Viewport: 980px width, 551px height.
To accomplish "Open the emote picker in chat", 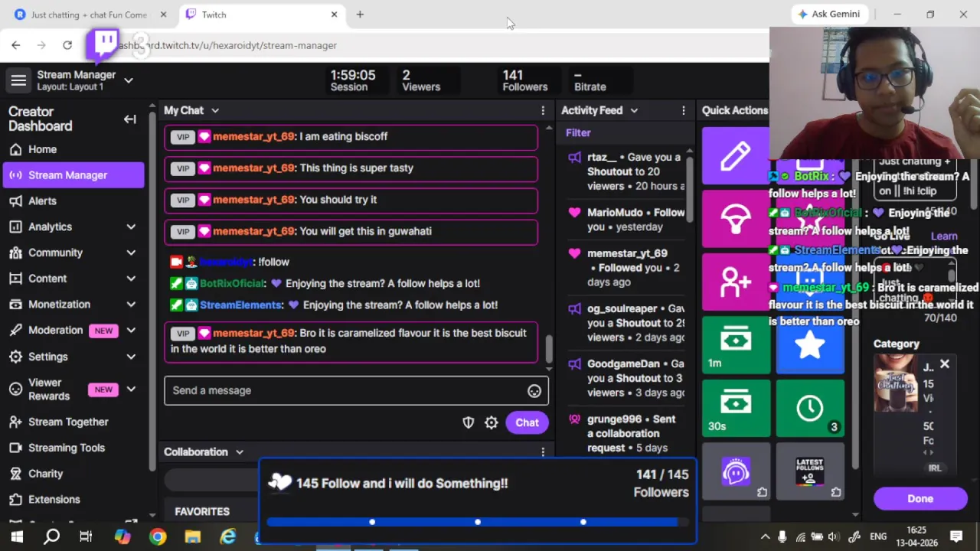I will (x=534, y=391).
